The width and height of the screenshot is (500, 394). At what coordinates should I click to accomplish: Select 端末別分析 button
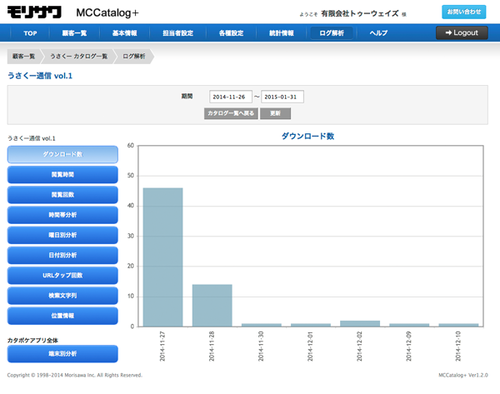63,354
